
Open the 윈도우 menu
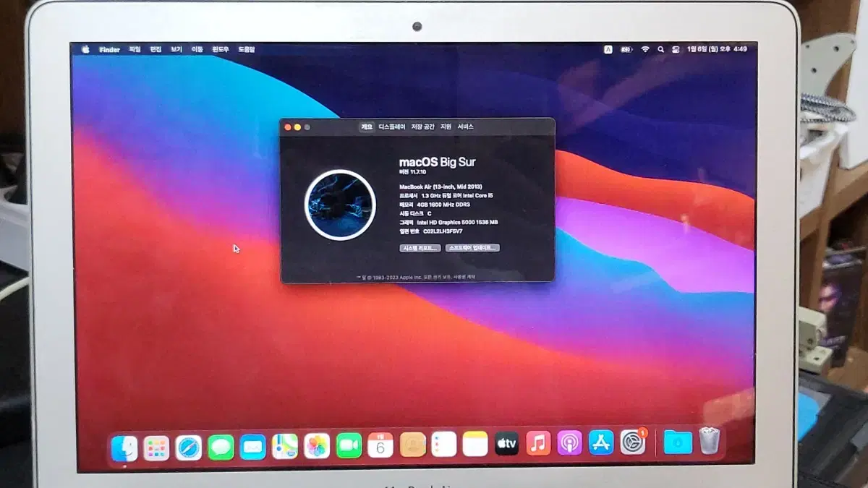click(221, 50)
